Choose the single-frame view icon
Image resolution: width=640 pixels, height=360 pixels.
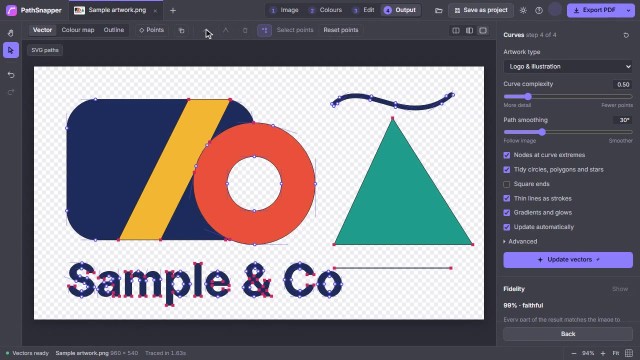(x=483, y=31)
